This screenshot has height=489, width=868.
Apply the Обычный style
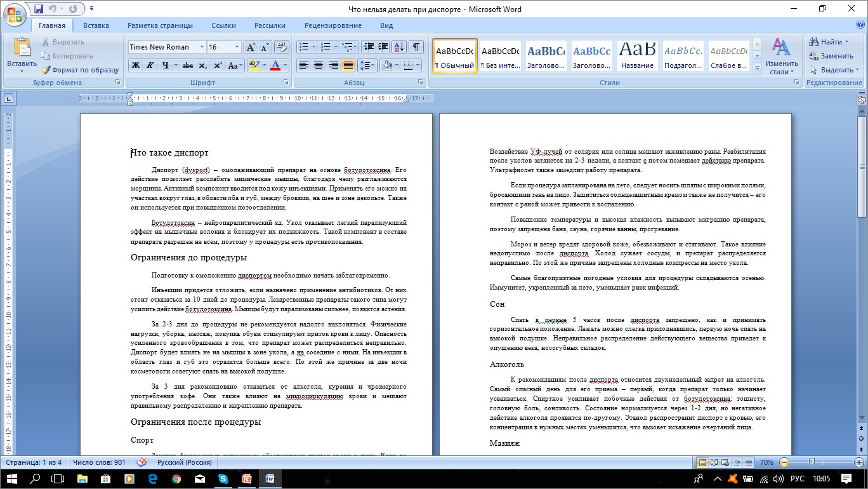pos(454,56)
